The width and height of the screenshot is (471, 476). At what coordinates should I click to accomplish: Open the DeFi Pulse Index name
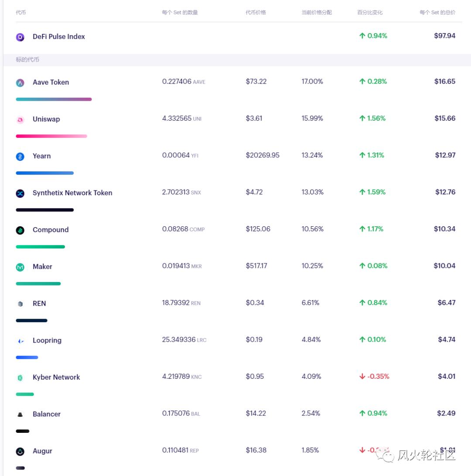click(x=58, y=37)
